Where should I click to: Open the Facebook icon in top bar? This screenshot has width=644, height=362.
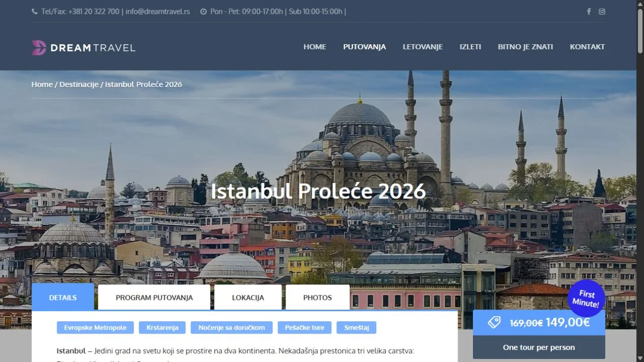(x=589, y=12)
